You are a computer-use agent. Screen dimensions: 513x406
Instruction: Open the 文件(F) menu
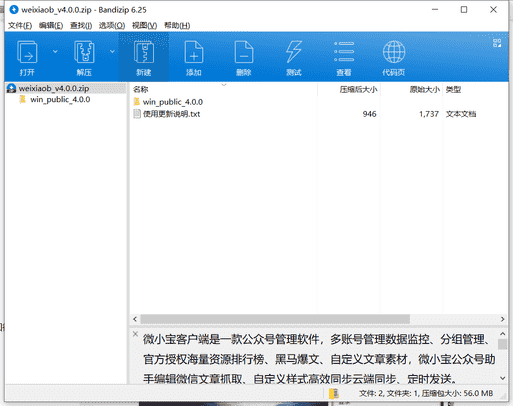tap(20, 26)
